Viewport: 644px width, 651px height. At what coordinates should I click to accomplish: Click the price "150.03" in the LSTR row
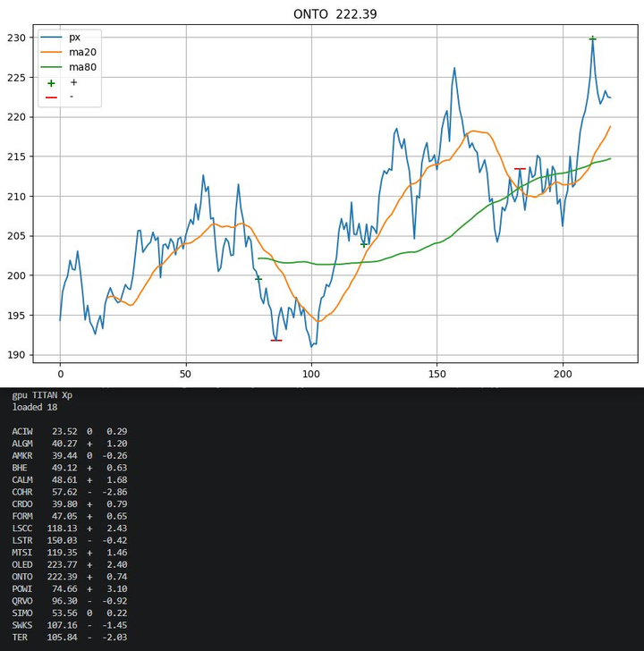[62, 540]
